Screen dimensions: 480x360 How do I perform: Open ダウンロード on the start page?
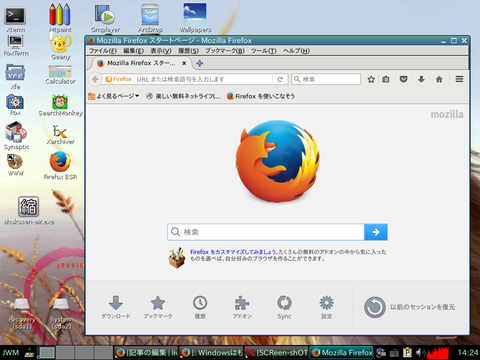coord(116,307)
